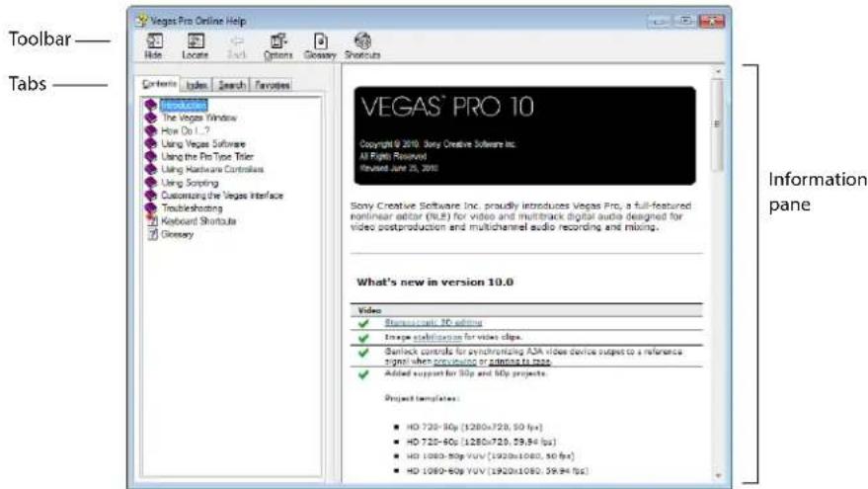
Task: Click the Video section header row
Action: point(526,310)
